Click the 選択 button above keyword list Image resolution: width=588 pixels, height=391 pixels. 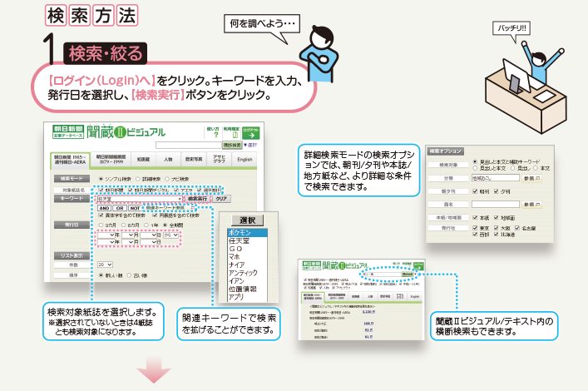(x=248, y=220)
